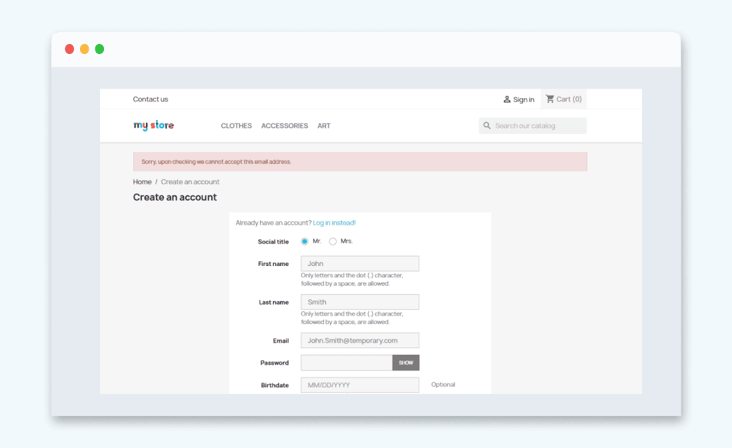The image size is (732, 448).
Task: Focus the Last name field
Action: pyautogui.click(x=360, y=302)
